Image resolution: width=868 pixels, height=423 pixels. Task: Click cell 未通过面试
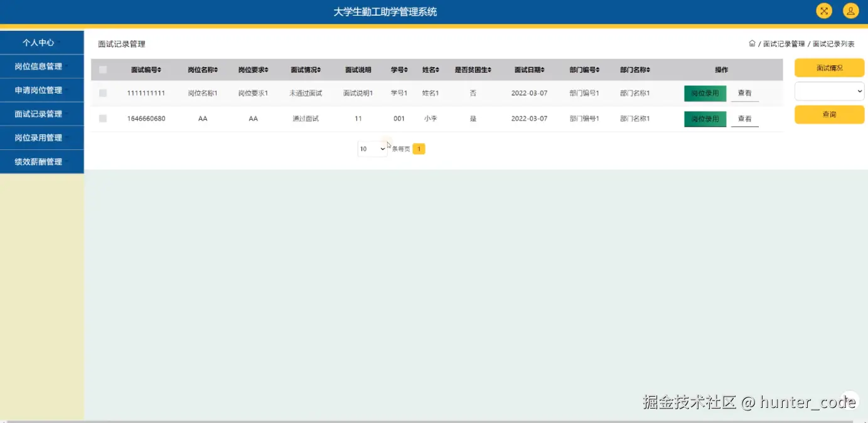point(306,93)
